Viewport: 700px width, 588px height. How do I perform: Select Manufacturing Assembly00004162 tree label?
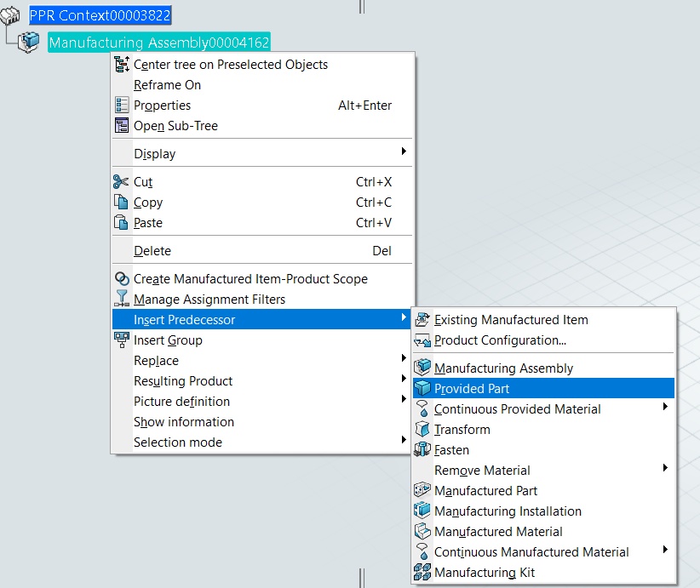point(159,43)
